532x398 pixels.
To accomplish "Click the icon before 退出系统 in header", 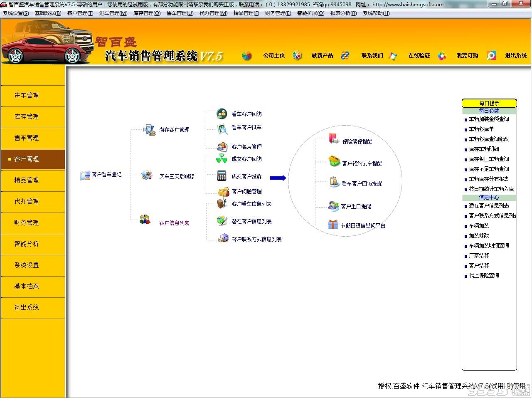I will [x=491, y=55].
